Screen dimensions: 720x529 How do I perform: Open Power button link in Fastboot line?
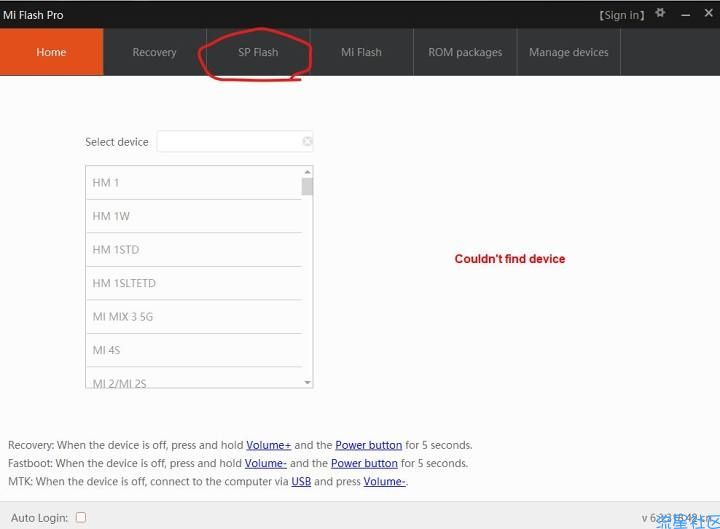pos(364,463)
